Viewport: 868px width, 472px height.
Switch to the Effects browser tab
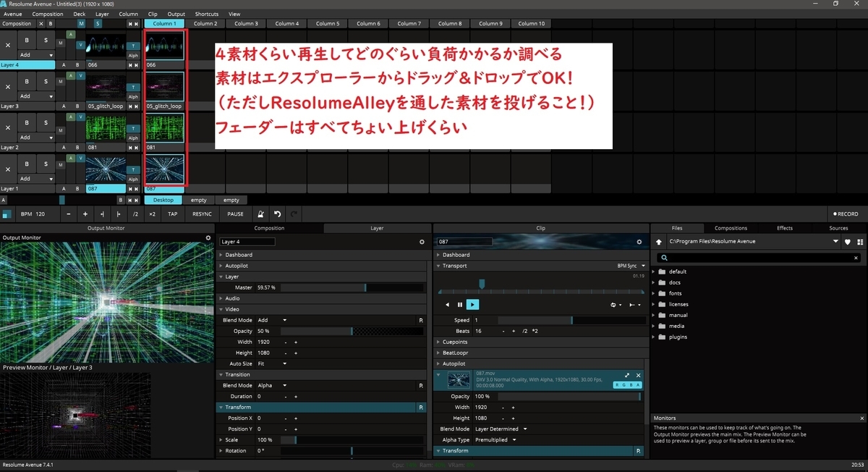(784, 227)
